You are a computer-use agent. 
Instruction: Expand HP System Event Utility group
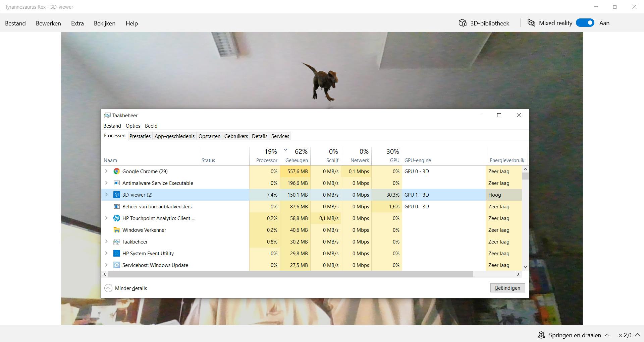(106, 253)
